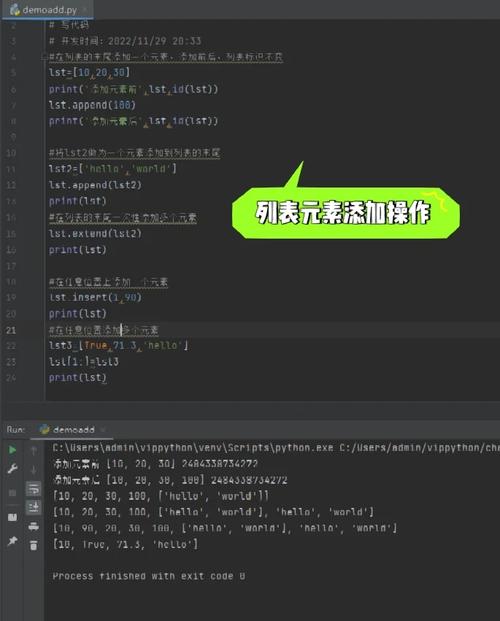Toggle scroll to end of console output
Screen dimensions: 500x621
pos(34,507)
